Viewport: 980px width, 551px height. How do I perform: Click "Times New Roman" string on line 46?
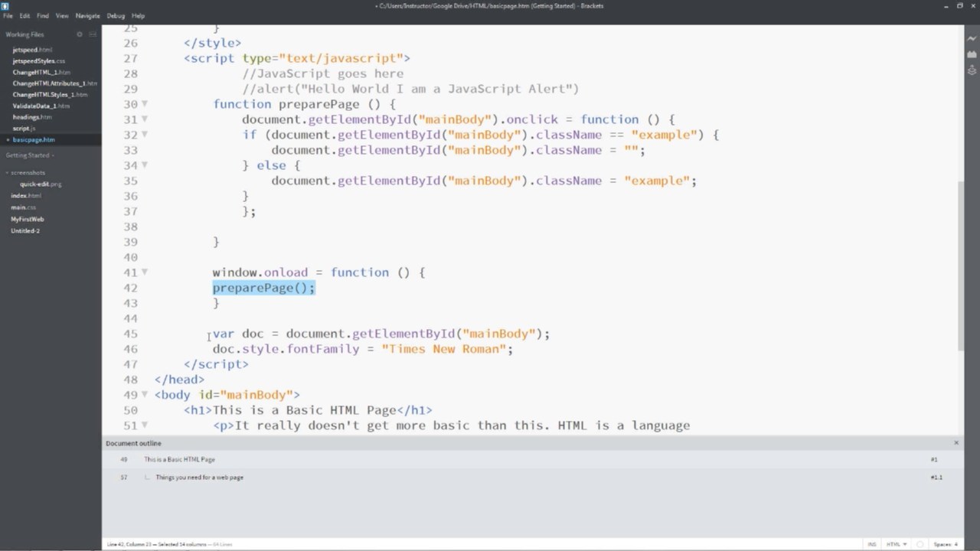(444, 349)
